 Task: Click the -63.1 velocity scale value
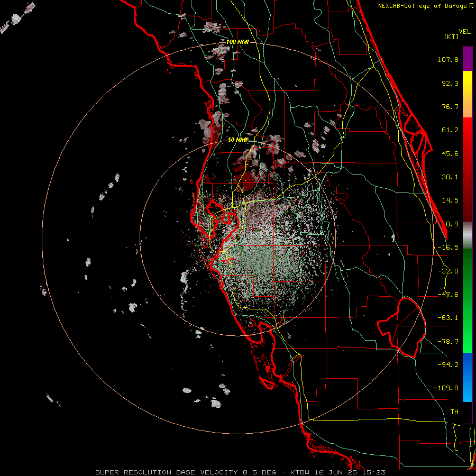[x=448, y=318]
